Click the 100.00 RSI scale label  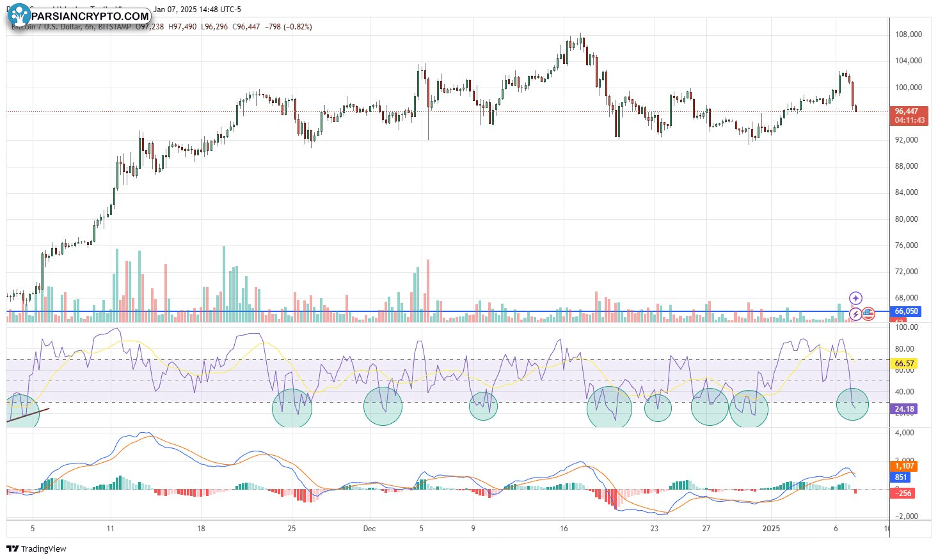pyautogui.click(x=906, y=327)
